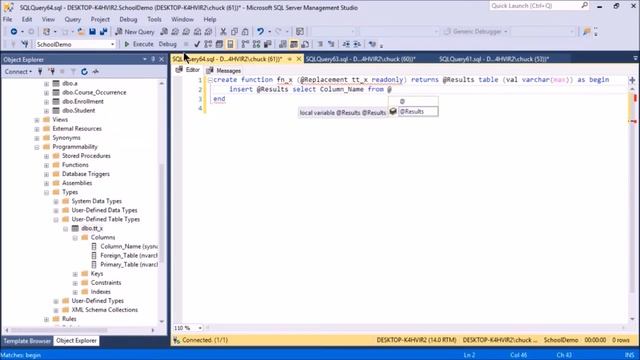Click the Cut scissors icon
640x360 pixels.
click(x=223, y=31)
